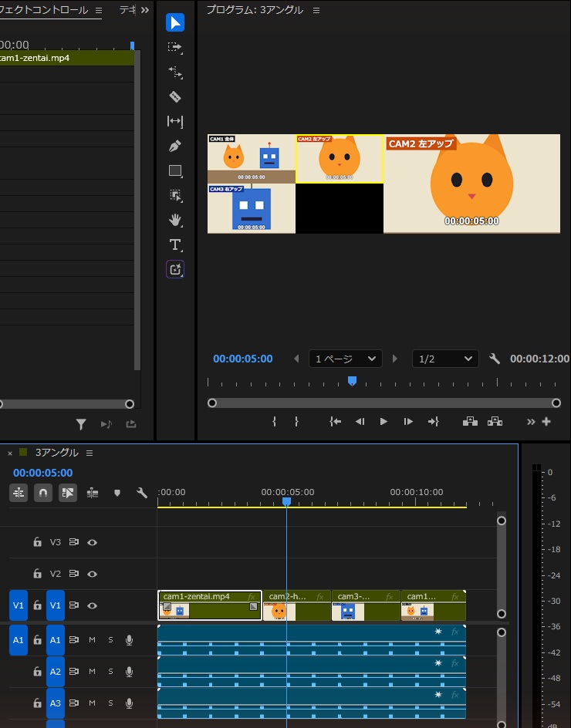
Task: Click Mark In button
Action: tap(274, 422)
